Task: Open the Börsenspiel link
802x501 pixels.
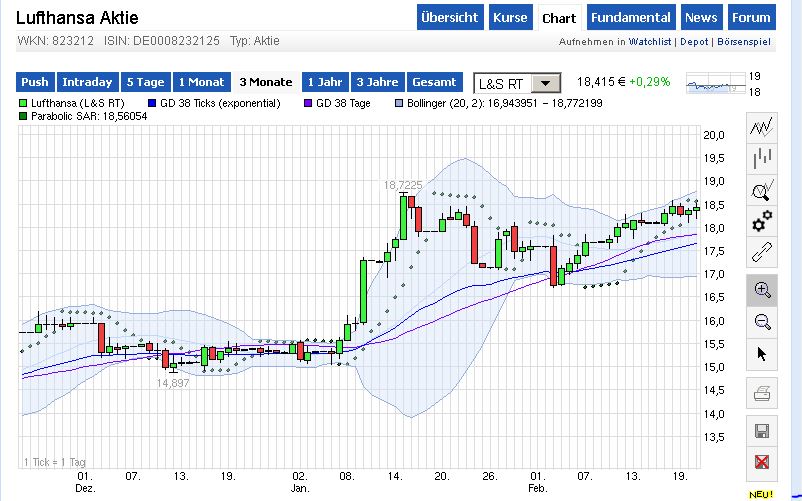Action: (x=746, y=42)
